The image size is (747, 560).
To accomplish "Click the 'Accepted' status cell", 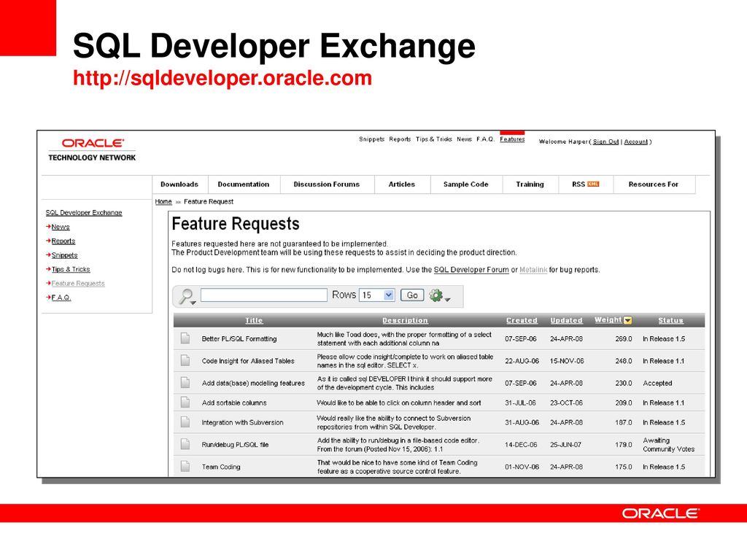I will pyautogui.click(x=657, y=383).
